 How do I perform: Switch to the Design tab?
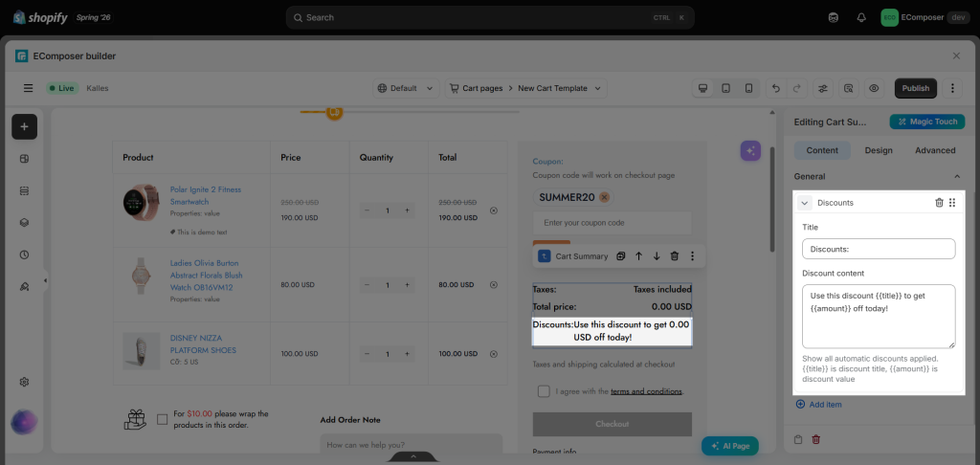click(879, 150)
